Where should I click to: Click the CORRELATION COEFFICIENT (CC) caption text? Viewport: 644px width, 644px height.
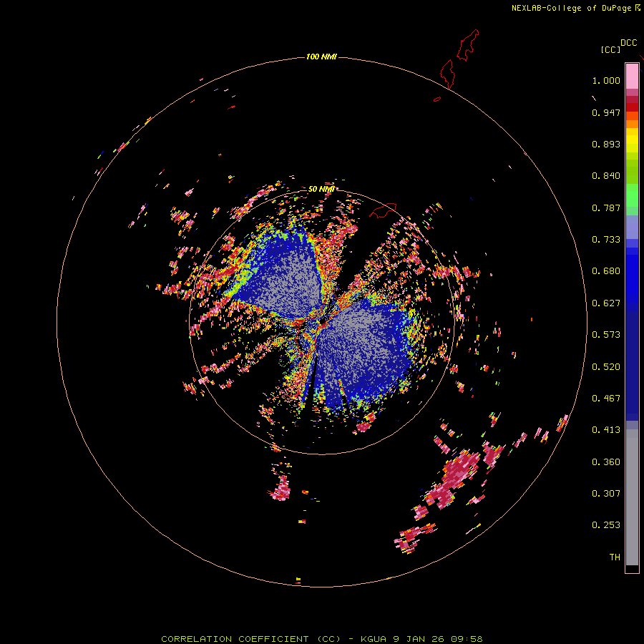coord(251,639)
